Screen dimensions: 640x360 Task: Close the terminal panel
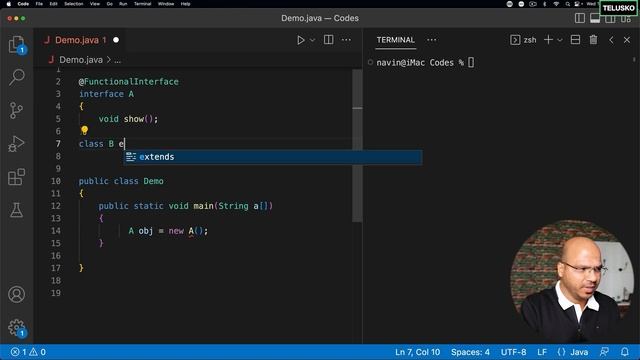(x=627, y=40)
